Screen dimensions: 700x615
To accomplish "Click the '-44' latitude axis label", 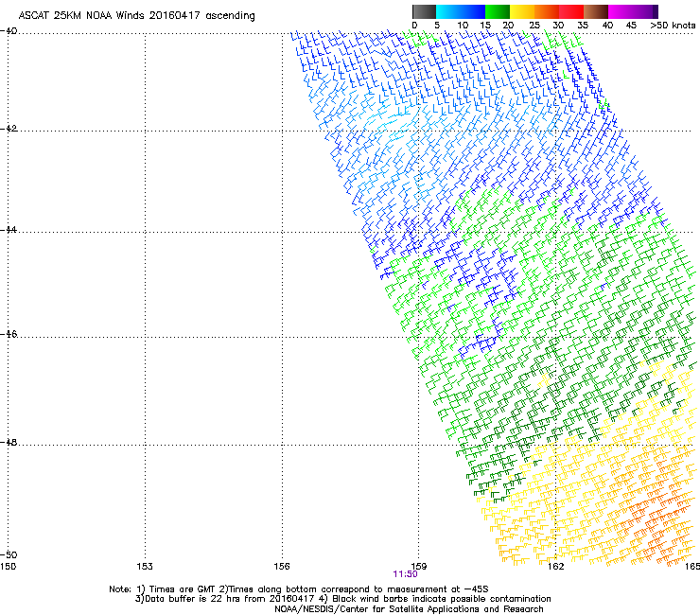I will point(9,230).
